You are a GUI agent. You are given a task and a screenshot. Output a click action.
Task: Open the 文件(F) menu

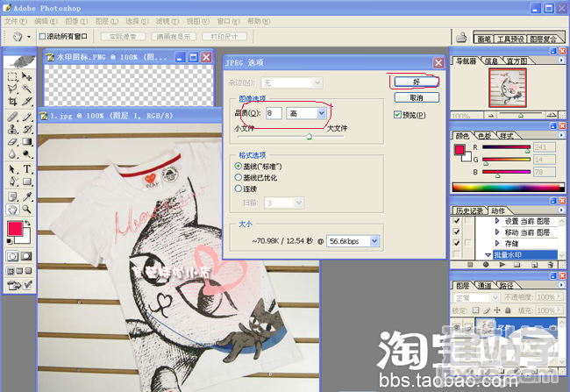pos(16,21)
